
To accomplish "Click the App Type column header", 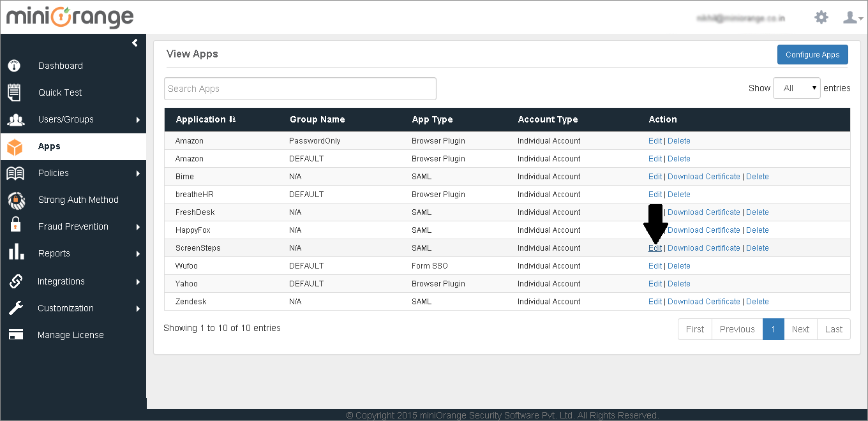I will coord(432,119).
